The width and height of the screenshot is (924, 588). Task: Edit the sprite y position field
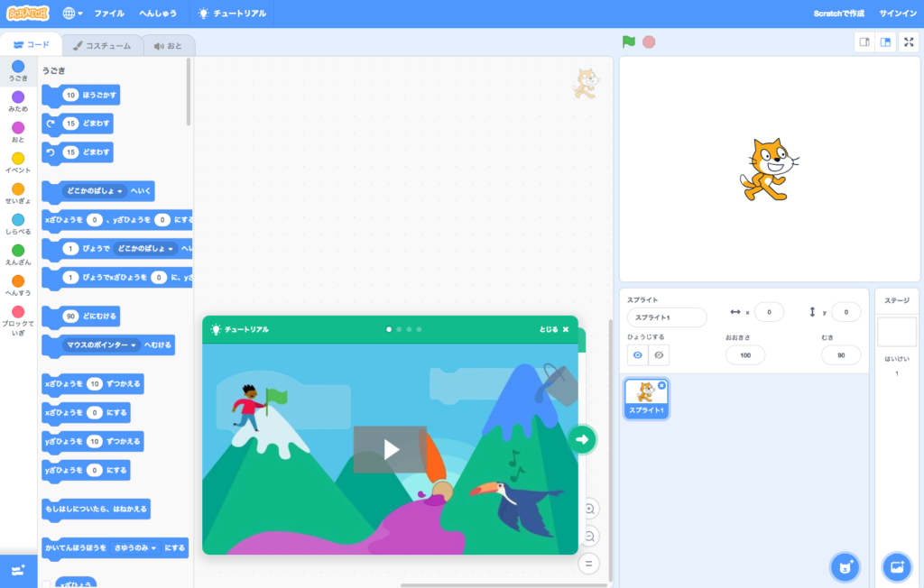845,312
